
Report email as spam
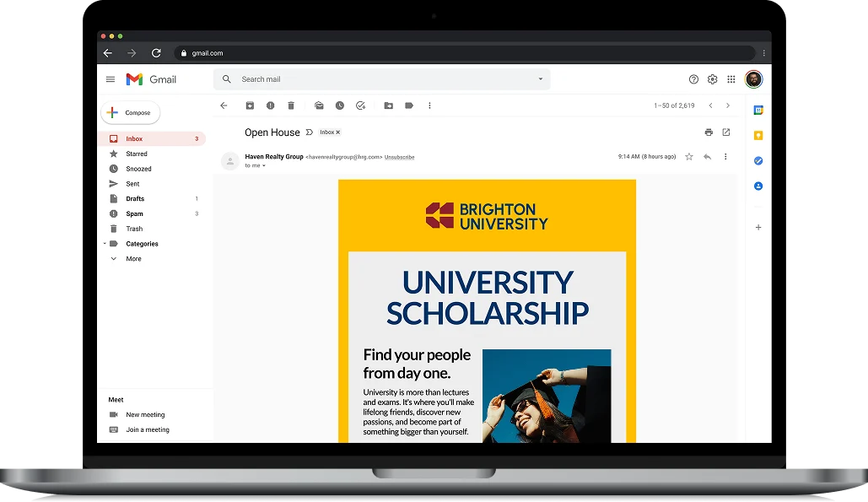(x=270, y=105)
